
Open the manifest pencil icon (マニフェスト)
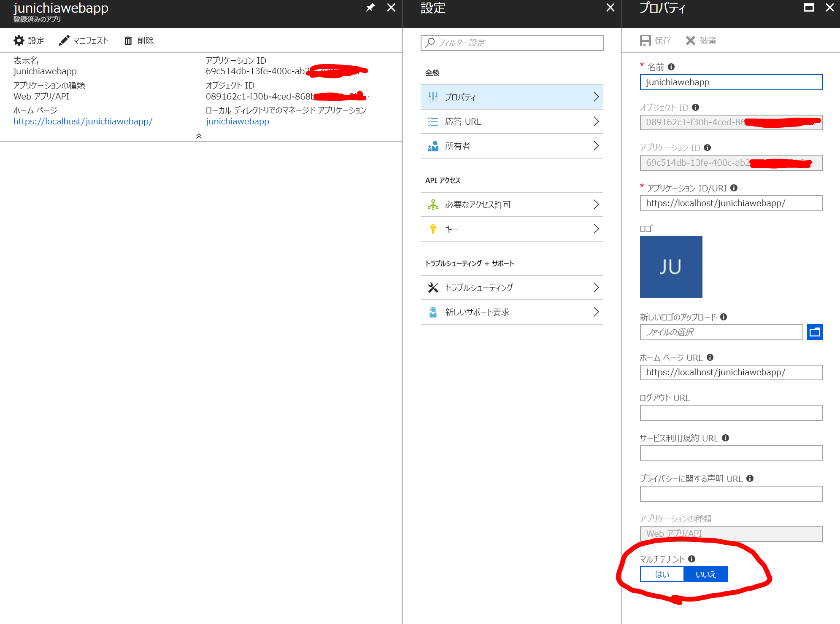[64, 40]
